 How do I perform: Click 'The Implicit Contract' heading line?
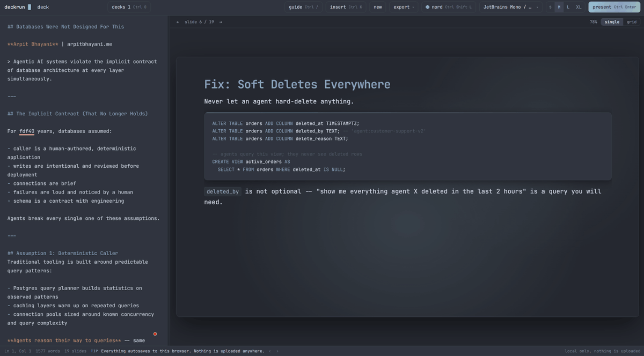point(77,114)
